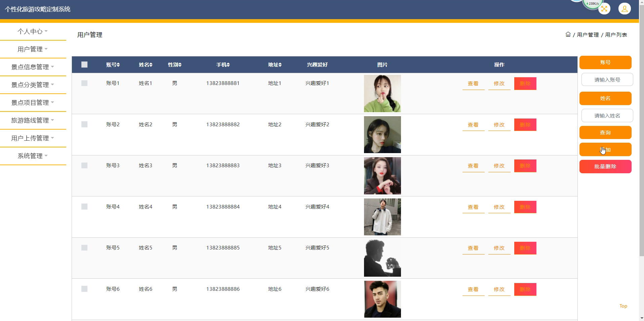Expand the 用户管理 sidebar menu
Screen dimensions: 644x321
[x=33, y=49]
